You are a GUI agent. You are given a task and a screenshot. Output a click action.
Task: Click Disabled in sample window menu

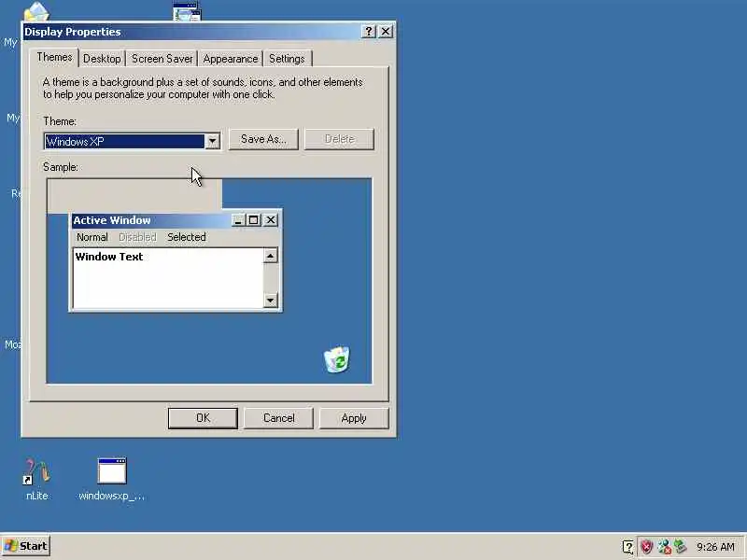tap(137, 237)
